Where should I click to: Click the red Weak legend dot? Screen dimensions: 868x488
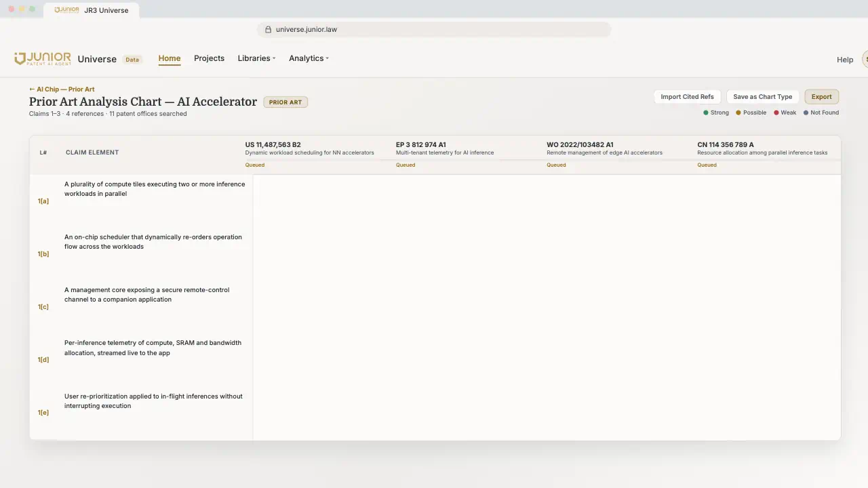point(776,113)
